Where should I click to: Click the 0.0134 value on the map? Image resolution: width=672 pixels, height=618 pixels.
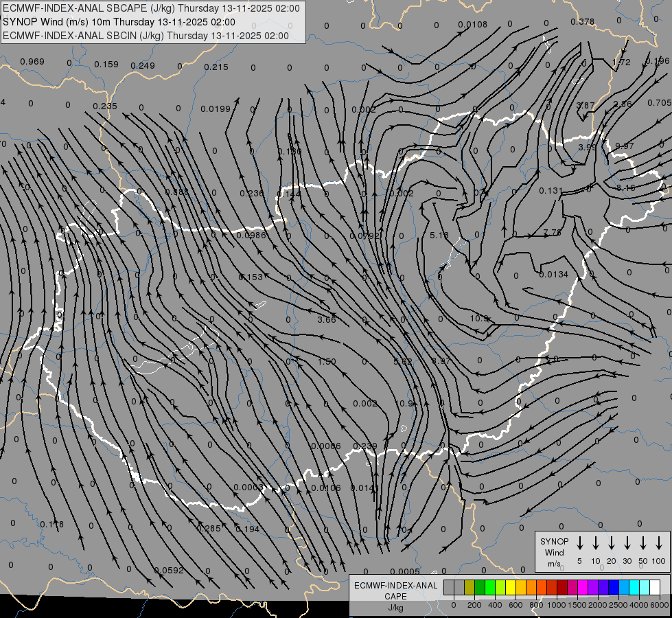pyautogui.click(x=554, y=275)
